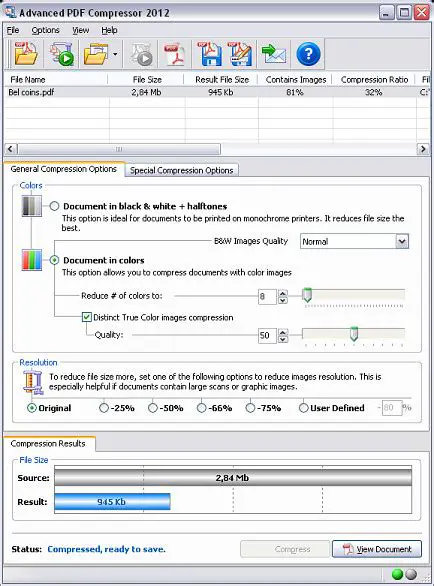Click the 32% compression ratio cell

pyautogui.click(x=373, y=92)
